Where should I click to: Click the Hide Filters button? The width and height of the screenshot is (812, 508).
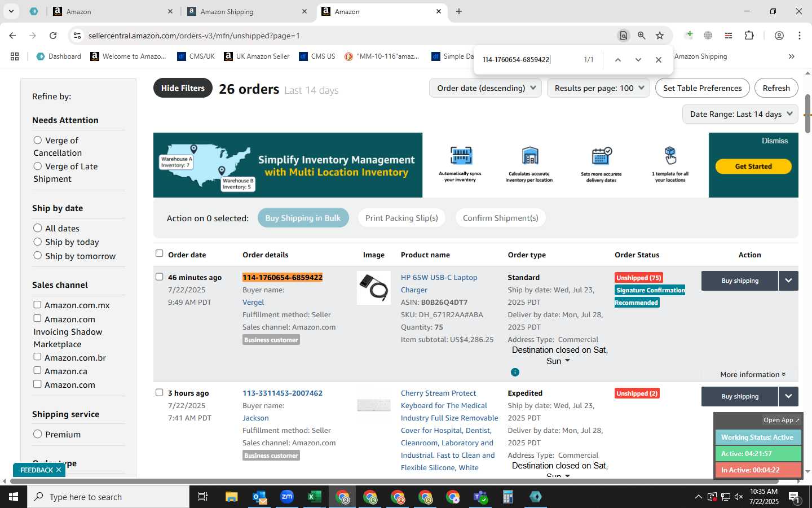[x=183, y=88]
